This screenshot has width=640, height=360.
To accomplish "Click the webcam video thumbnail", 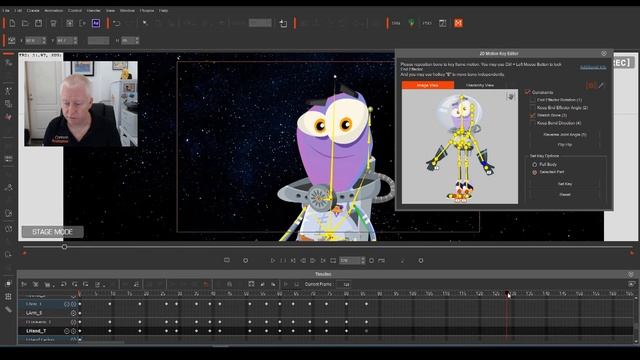I will point(81,104).
